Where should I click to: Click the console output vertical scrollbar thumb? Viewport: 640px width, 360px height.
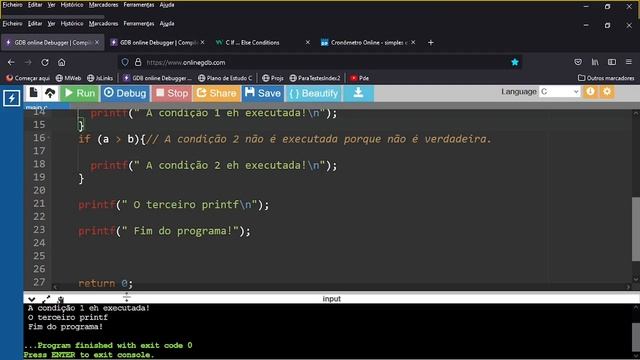pyautogui.click(x=636, y=337)
